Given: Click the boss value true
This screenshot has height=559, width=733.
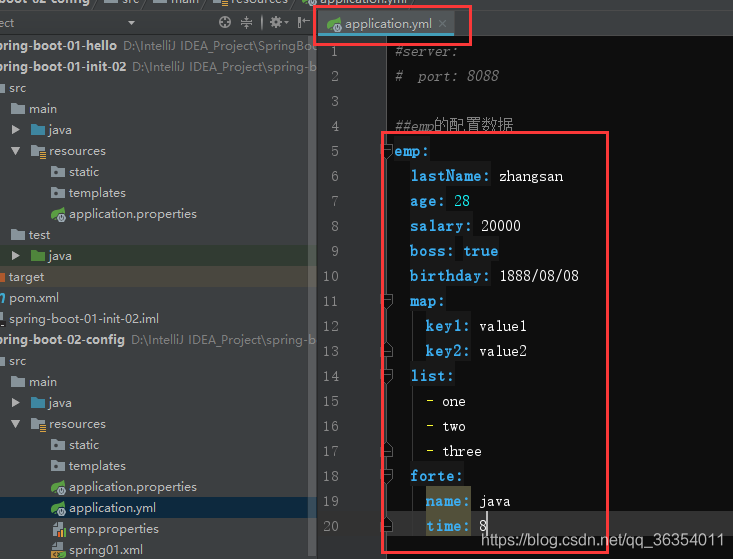Looking at the screenshot, I should coord(481,251).
